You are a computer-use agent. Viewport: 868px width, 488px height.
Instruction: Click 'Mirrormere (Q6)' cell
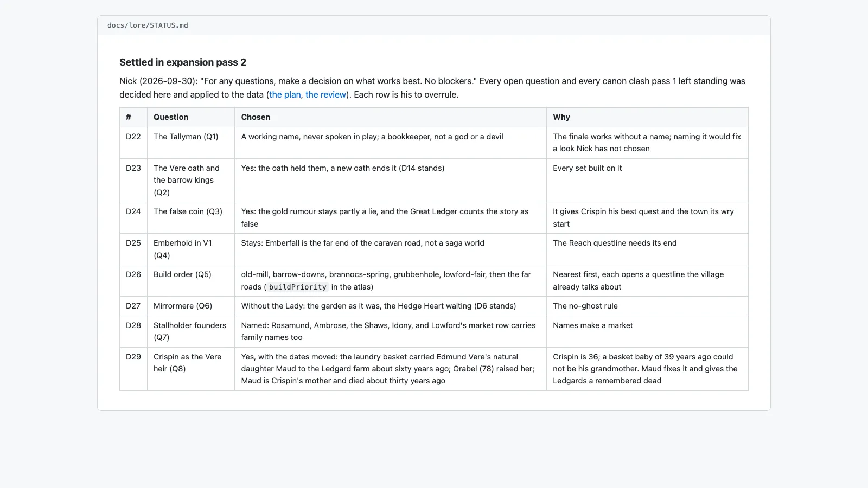coord(191,306)
